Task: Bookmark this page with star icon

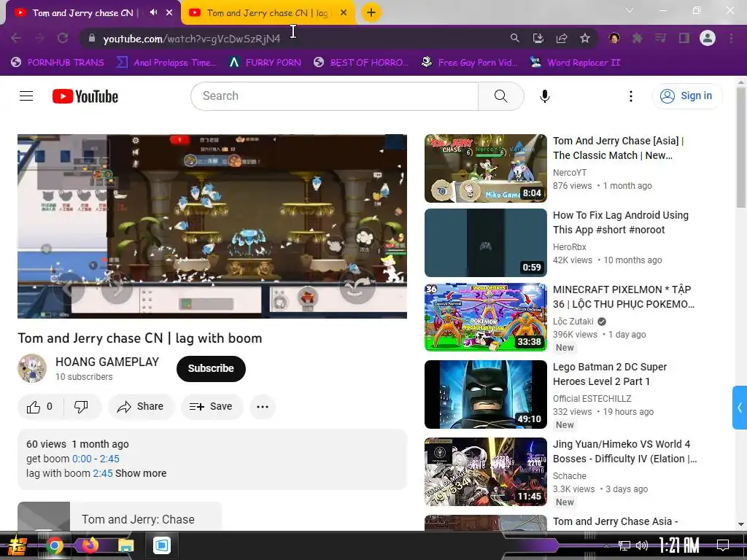Action: 585,38
